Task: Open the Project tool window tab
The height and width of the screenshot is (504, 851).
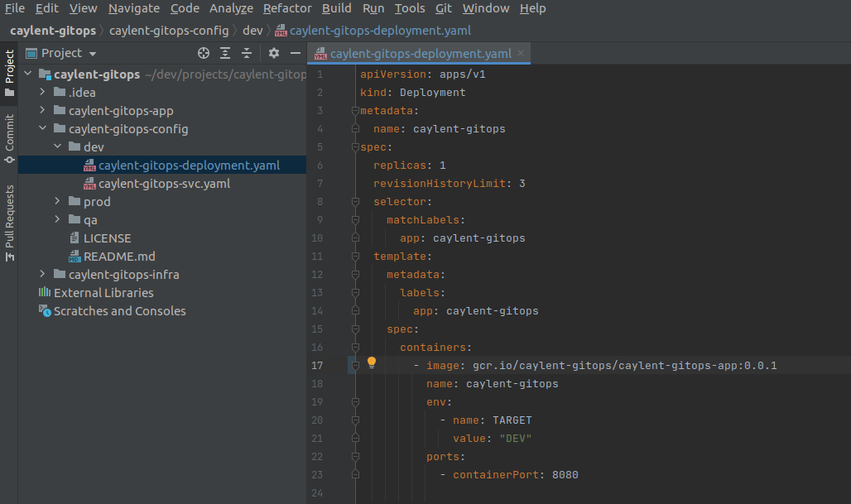Action: (9, 73)
